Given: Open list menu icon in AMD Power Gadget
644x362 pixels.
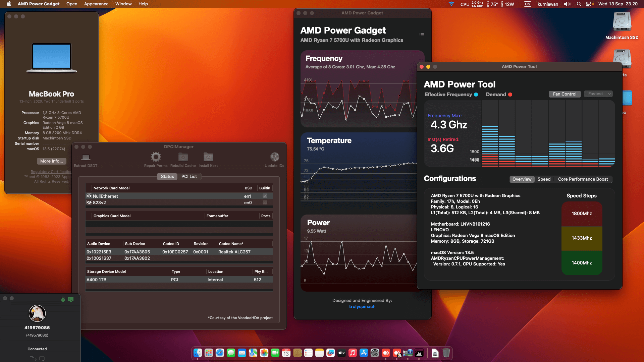Looking at the screenshot, I should point(422,35).
